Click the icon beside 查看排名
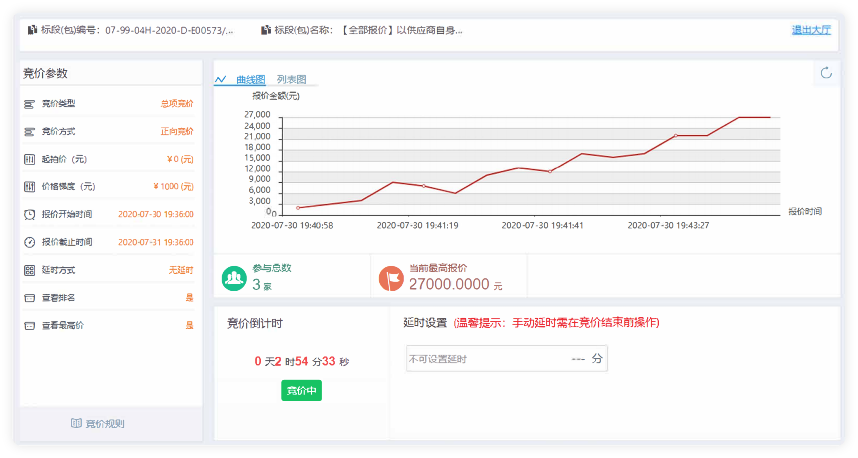 (30, 297)
